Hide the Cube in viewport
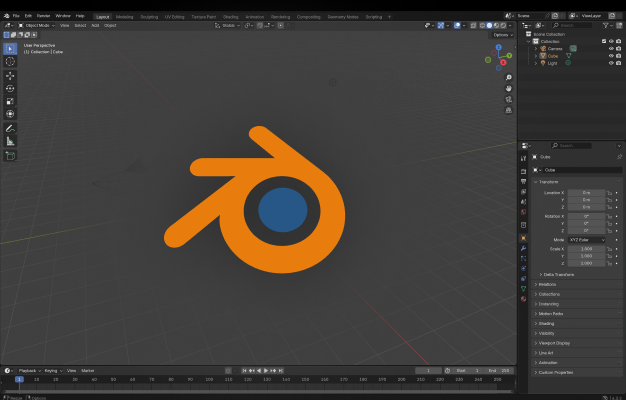This screenshot has width=626, height=400. [x=611, y=56]
